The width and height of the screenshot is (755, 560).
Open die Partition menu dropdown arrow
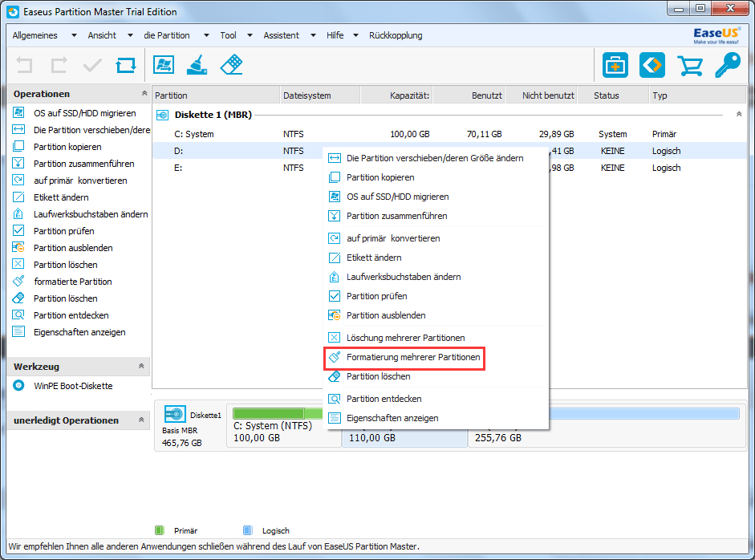[x=206, y=35]
